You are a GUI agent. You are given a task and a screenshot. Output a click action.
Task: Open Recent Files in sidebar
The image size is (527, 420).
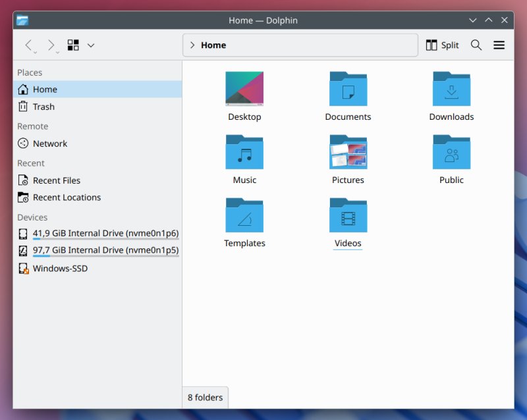(57, 180)
